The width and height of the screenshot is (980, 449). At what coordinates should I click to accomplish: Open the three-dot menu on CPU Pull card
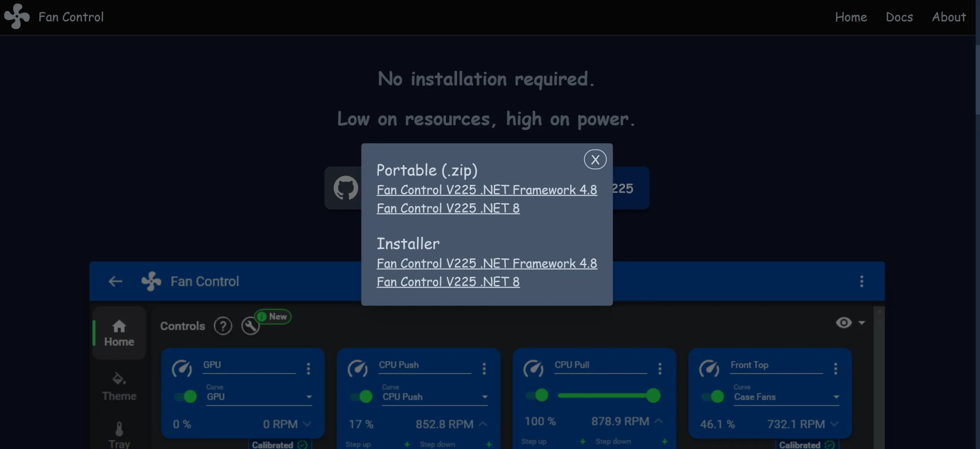click(x=660, y=369)
